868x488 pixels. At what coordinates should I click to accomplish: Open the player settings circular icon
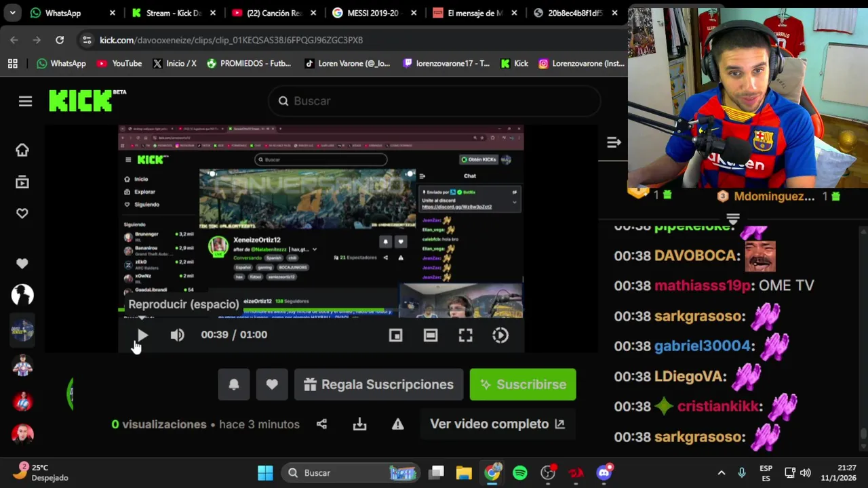(500, 335)
